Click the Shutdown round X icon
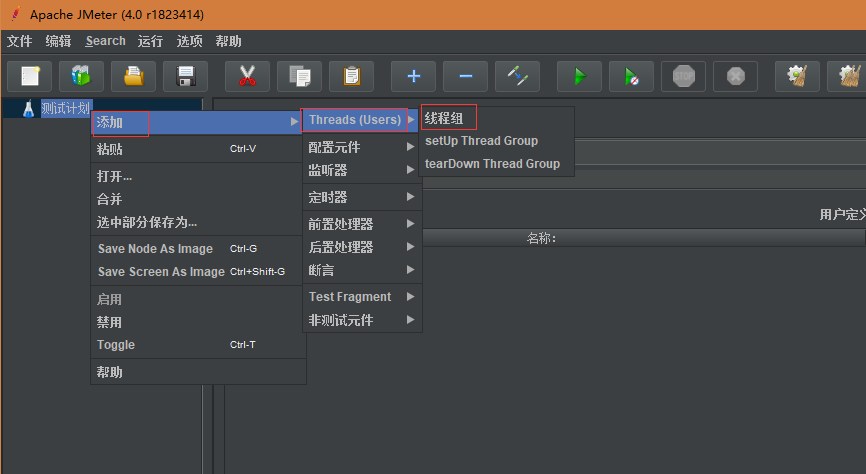This screenshot has width=866, height=474. (736, 76)
